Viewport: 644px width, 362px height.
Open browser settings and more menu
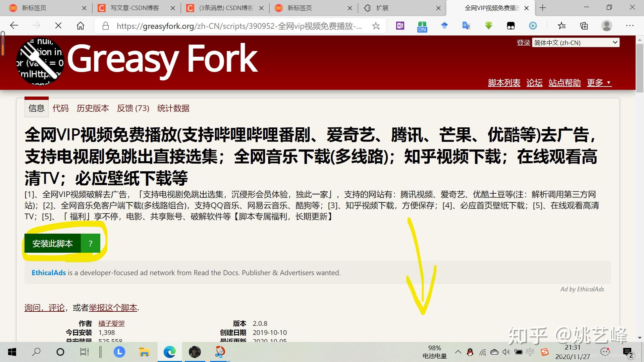[x=630, y=26]
